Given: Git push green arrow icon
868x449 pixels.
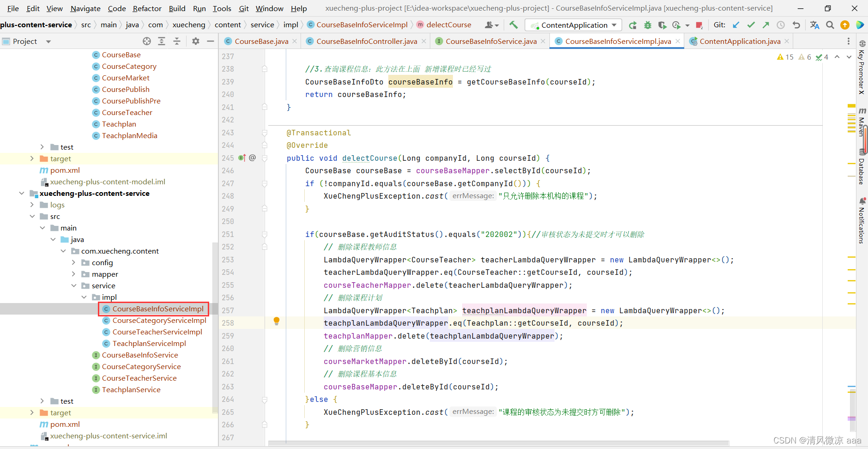Looking at the screenshot, I should [x=766, y=25].
